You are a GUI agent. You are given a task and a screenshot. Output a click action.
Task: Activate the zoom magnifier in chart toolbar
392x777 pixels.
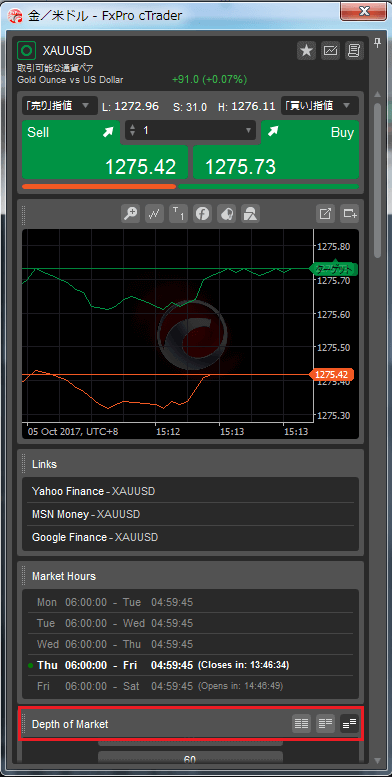[x=130, y=214]
